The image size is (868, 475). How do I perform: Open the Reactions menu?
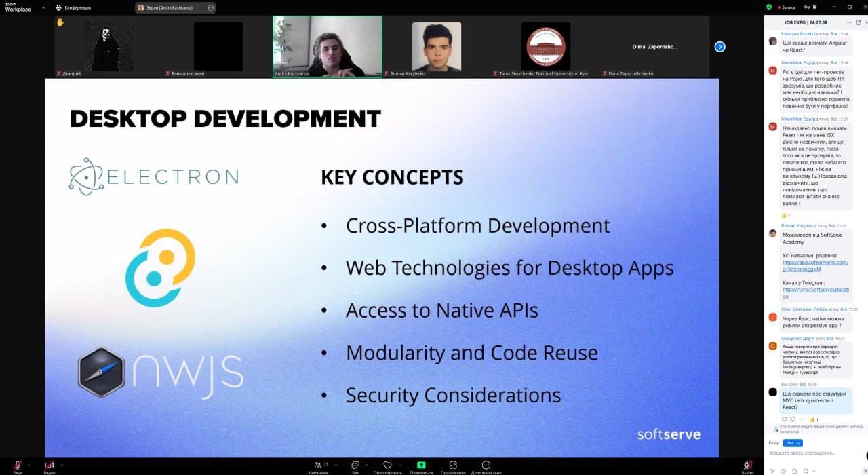click(387, 467)
